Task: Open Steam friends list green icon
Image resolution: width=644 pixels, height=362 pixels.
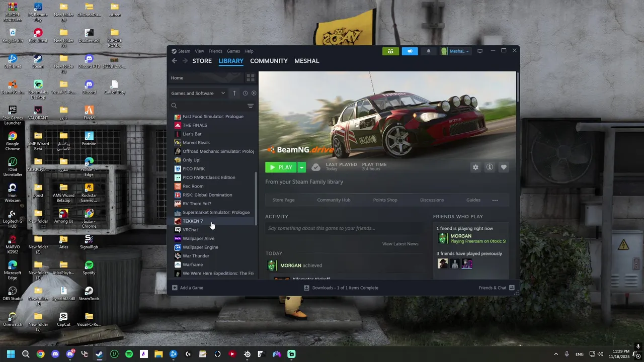Action: click(x=390, y=51)
